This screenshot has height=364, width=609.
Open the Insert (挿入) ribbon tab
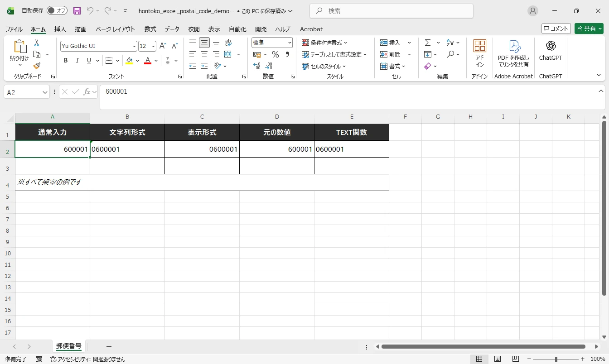point(60,29)
